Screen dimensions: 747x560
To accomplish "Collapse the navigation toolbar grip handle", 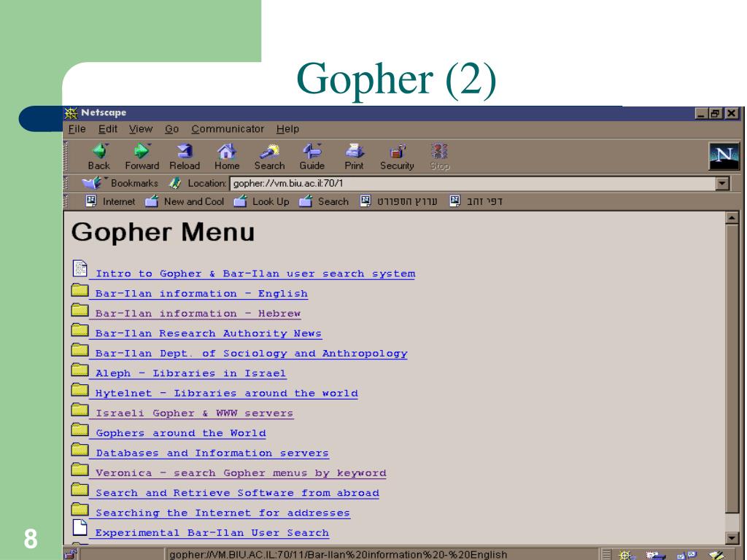I will pyautogui.click(x=66, y=157).
